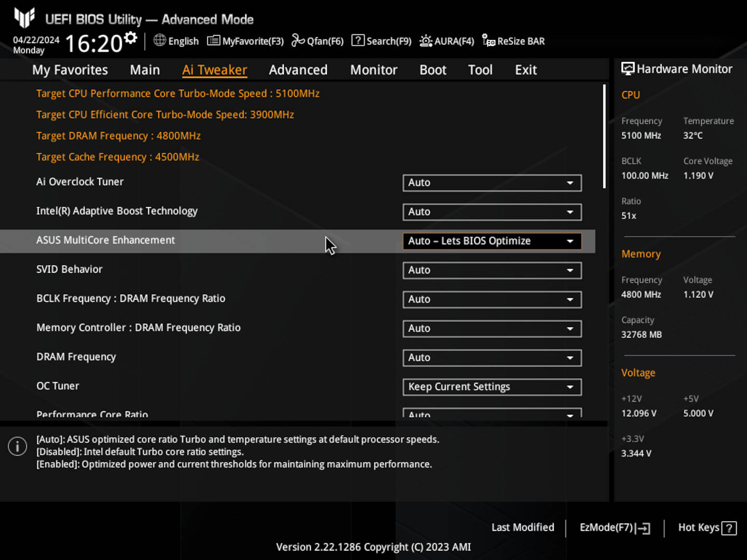Open the Performance Core Ratio dropdown
This screenshot has height=560, width=747.
coord(492,413)
